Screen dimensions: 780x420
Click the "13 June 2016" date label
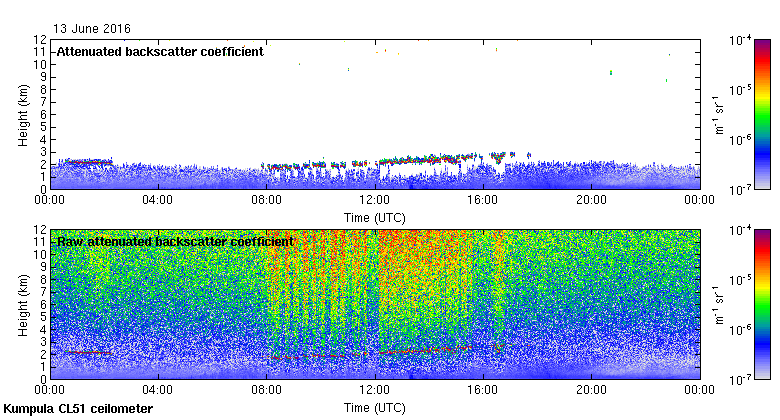click(91, 29)
